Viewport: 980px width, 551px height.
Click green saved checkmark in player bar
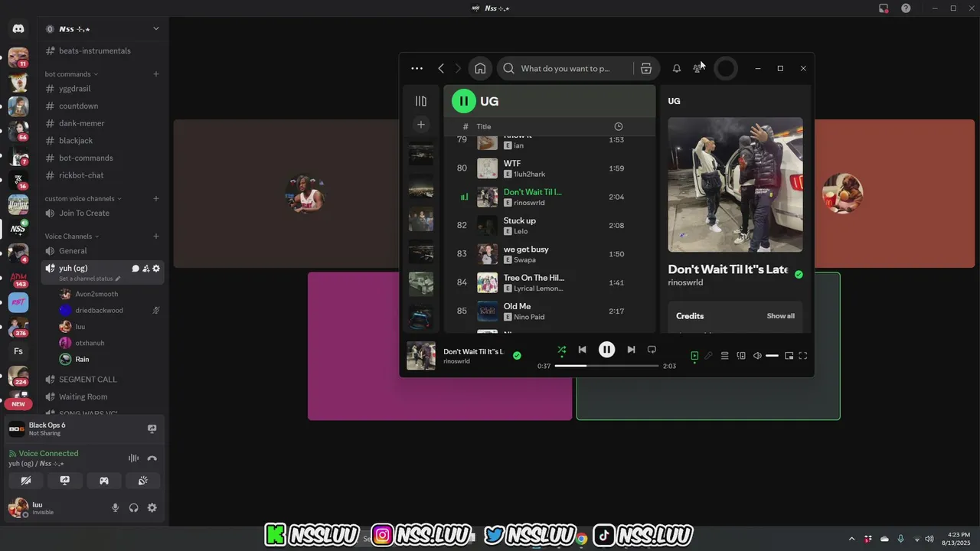click(x=517, y=356)
